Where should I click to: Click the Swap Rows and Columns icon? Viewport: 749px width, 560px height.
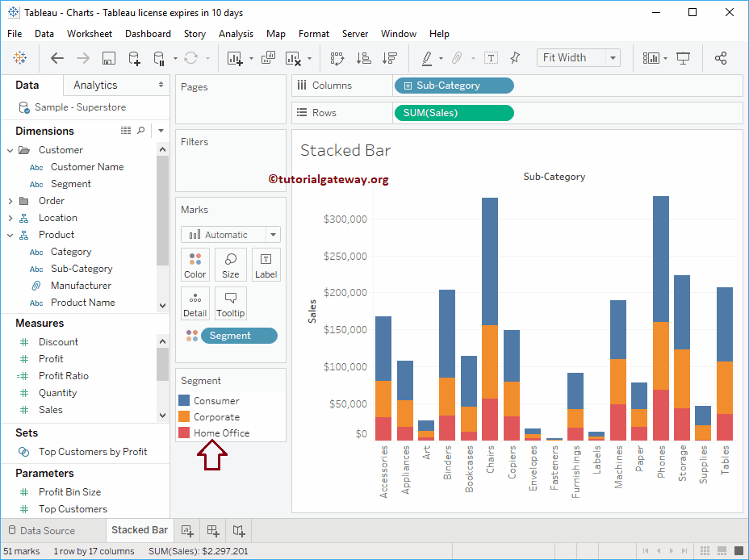337,58
